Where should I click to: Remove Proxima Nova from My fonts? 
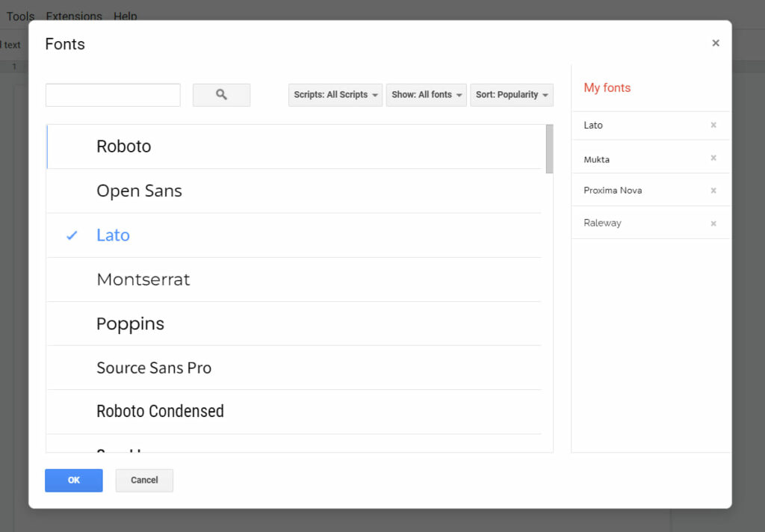point(713,191)
